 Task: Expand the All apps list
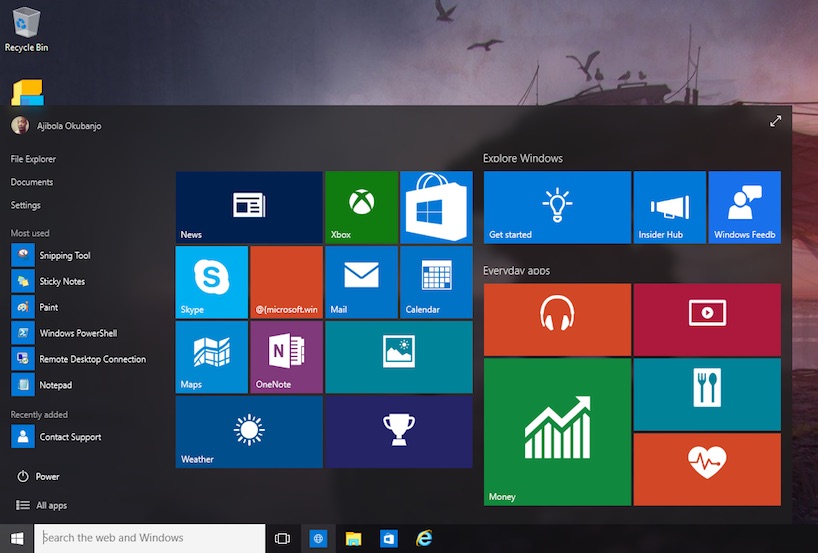coord(51,506)
